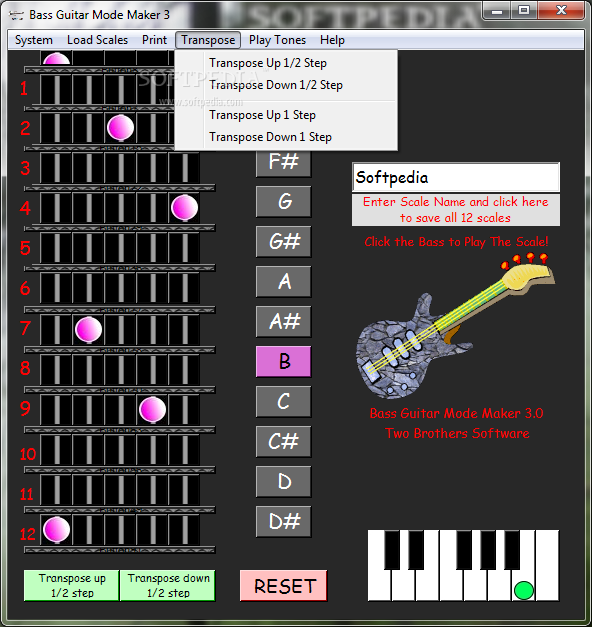The width and height of the screenshot is (592, 627).
Task: Click second string at fret 10
Action: coord(88,449)
